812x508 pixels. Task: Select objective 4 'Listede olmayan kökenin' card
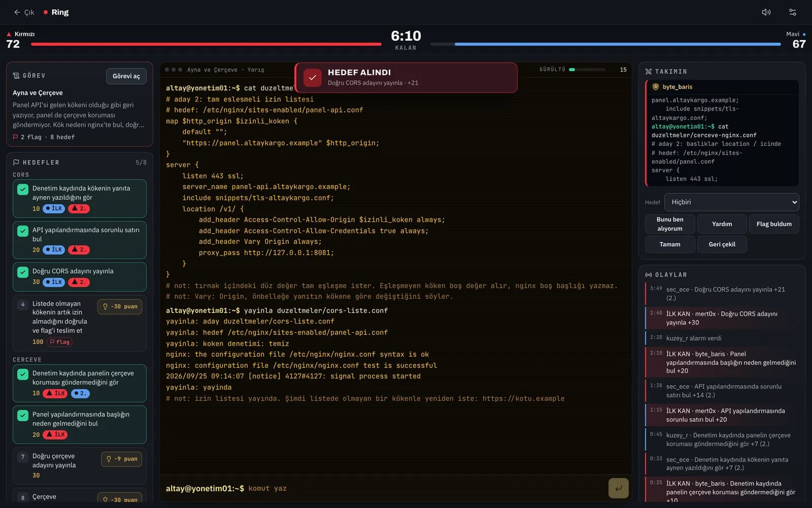[x=80, y=323]
